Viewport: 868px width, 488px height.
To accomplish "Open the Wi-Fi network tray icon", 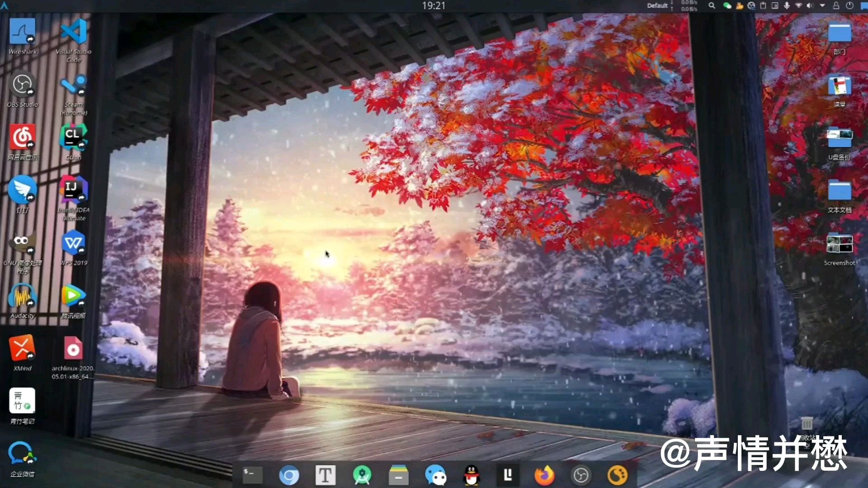I will [x=798, y=5].
